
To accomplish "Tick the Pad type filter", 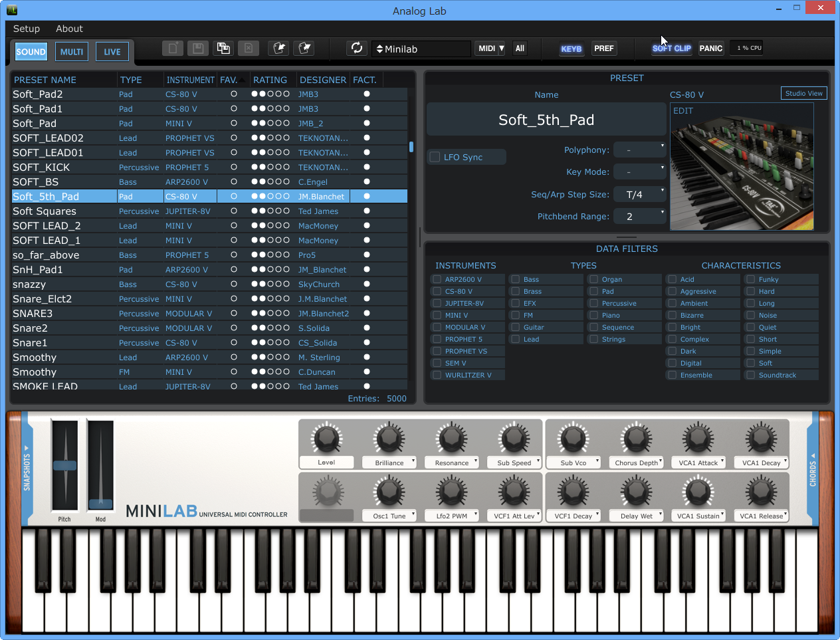I will pos(594,292).
